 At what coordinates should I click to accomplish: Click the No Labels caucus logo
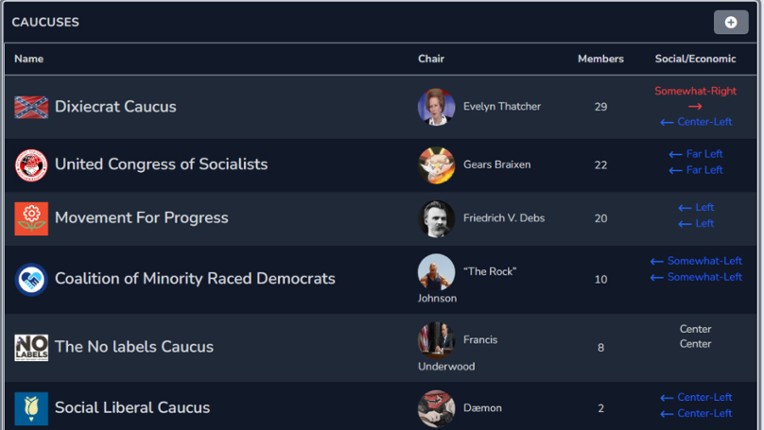[x=31, y=347]
